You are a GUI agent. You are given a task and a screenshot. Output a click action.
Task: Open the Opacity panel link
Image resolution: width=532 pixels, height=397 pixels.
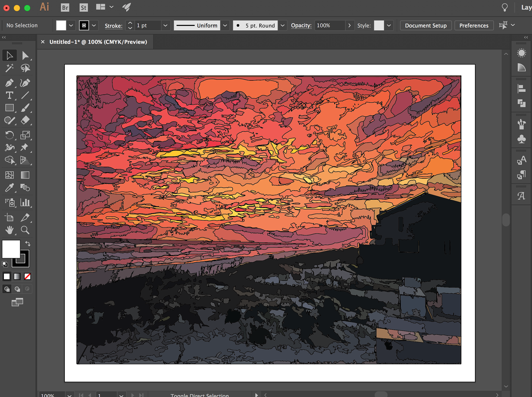coord(301,25)
